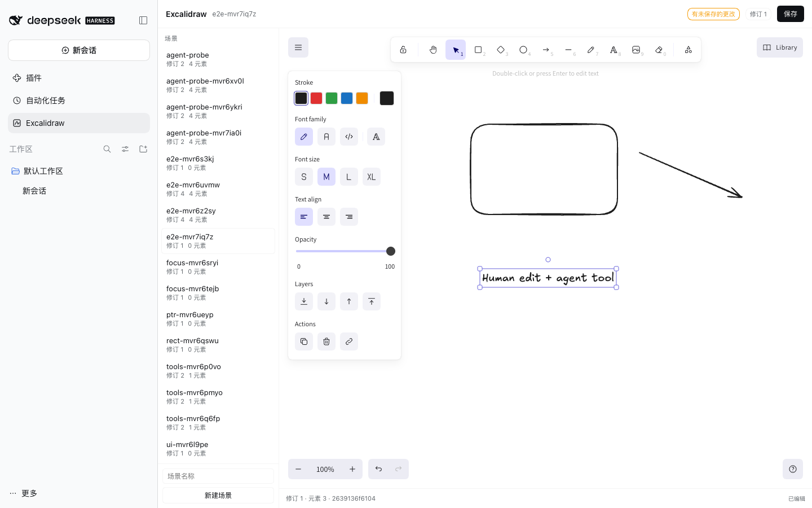Duplicate the selected element

coord(304,341)
